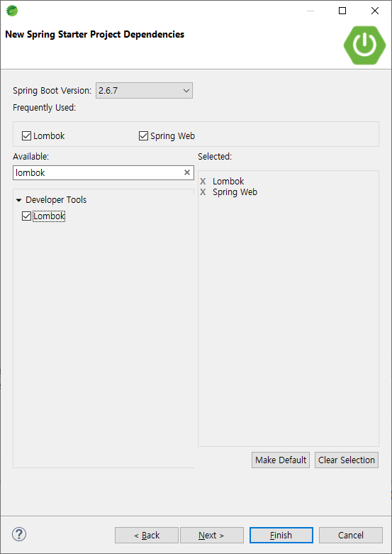The height and width of the screenshot is (554, 392).
Task: Open the Spring Boot Version dropdown
Action: 144,91
